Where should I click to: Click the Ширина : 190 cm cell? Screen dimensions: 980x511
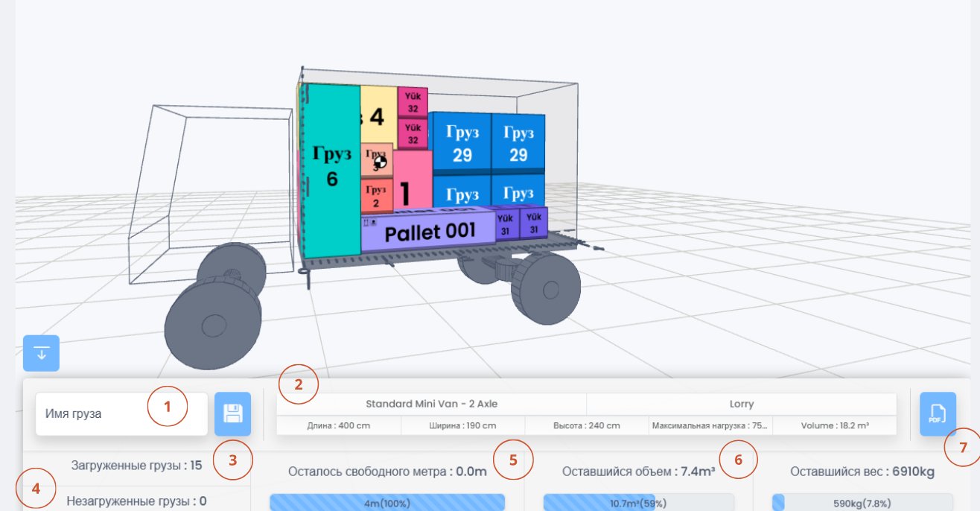[462, 426]
